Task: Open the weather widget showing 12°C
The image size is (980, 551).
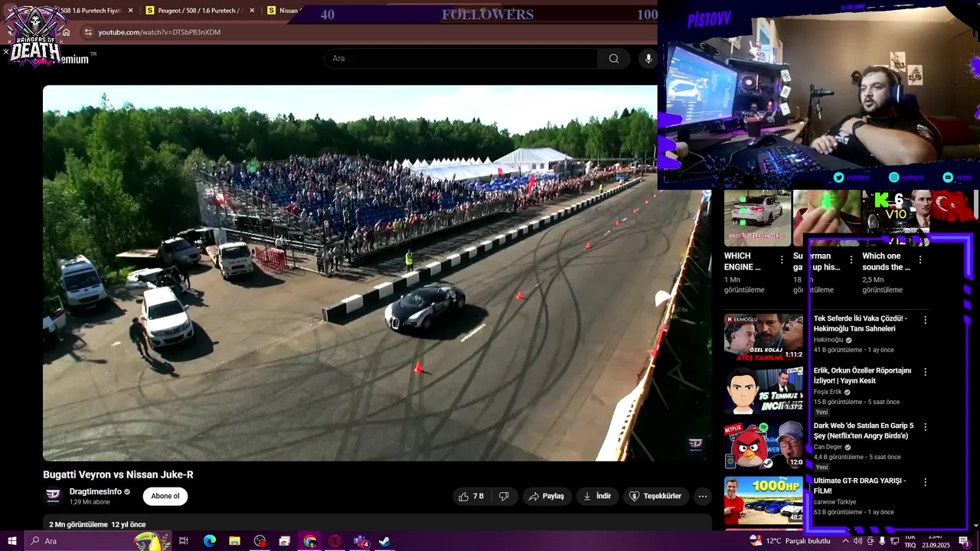Action: (x=791, y=541)
